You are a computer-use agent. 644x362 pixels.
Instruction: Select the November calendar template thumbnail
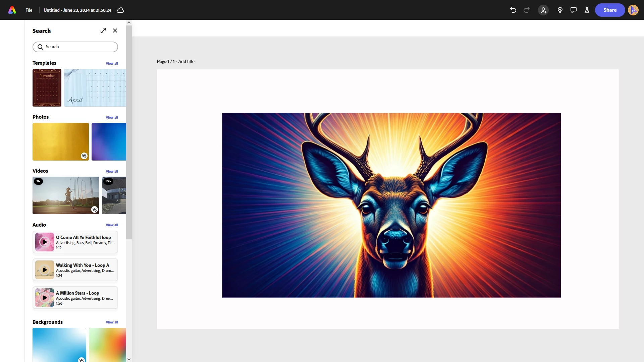[47, 88]
